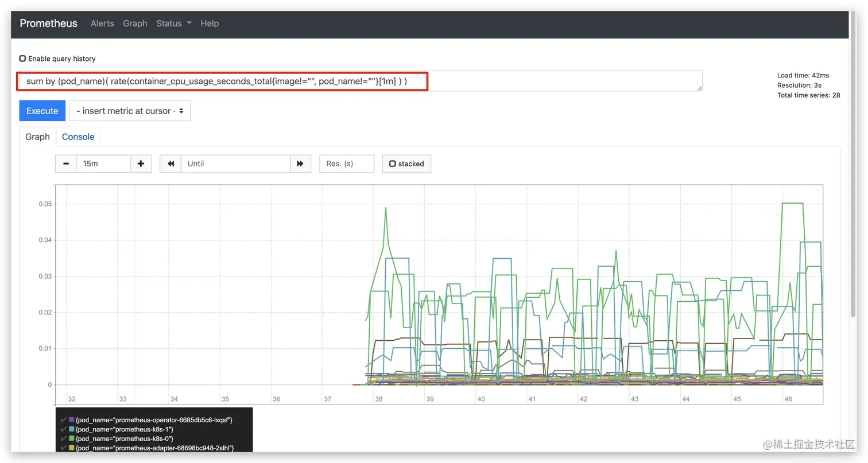
Task: Enable query history checkbox
Action: pos(22,59)
